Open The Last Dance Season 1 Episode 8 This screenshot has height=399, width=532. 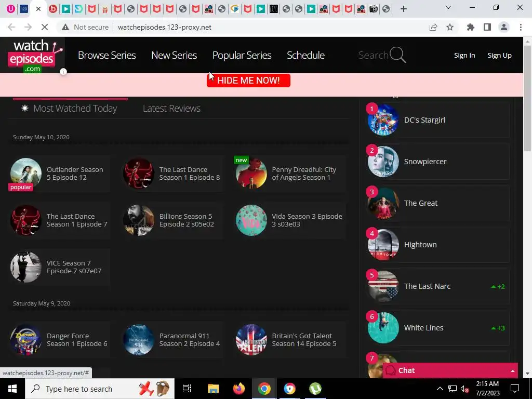point(190,174)
